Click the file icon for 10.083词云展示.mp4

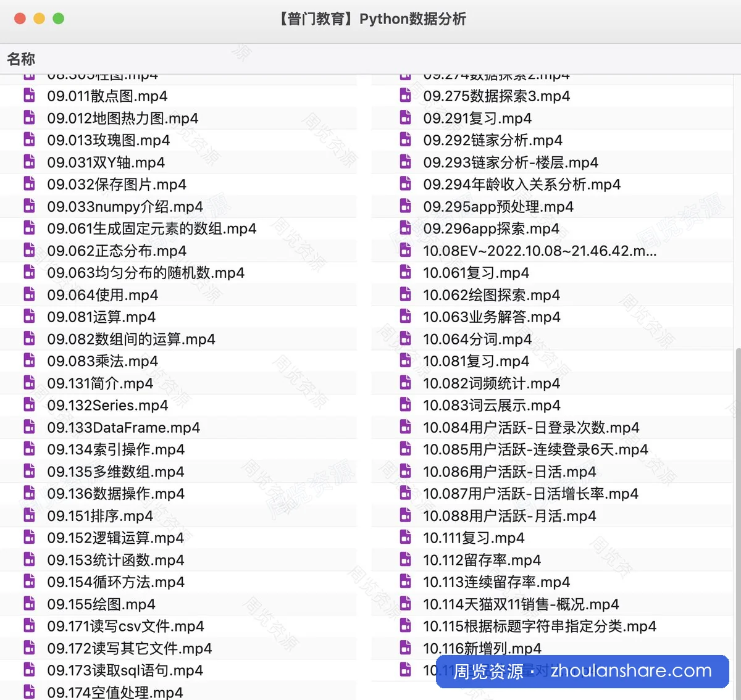point(406,405)
